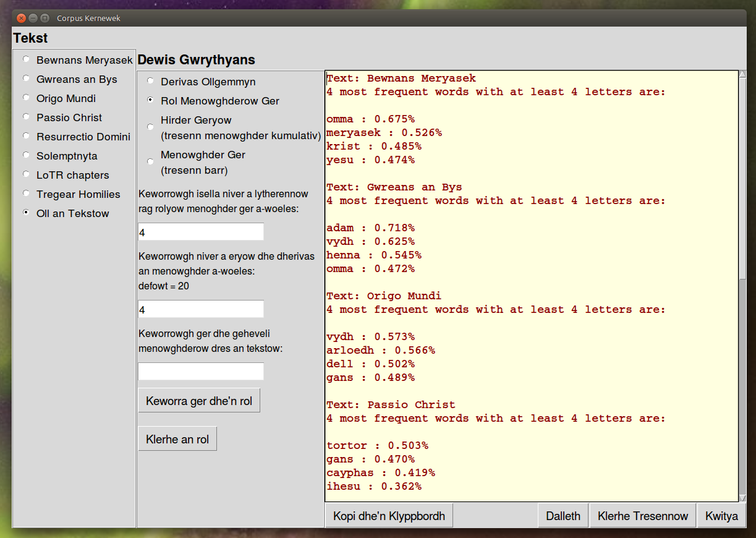Click the 'cayphas : 0.419%' result line
Viewport: 756px width, 538px height.
click(x=381, y=472)
